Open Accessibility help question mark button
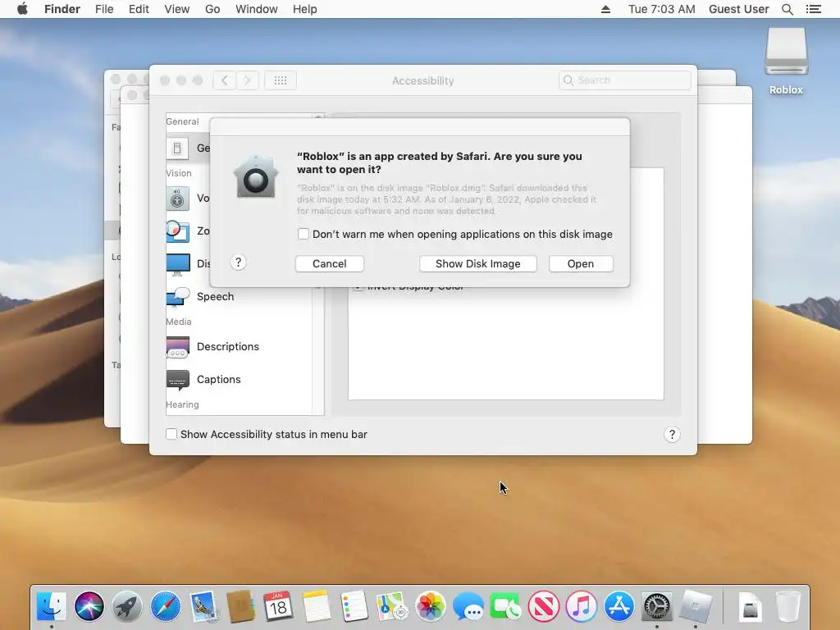 click(x=672, y=435)
